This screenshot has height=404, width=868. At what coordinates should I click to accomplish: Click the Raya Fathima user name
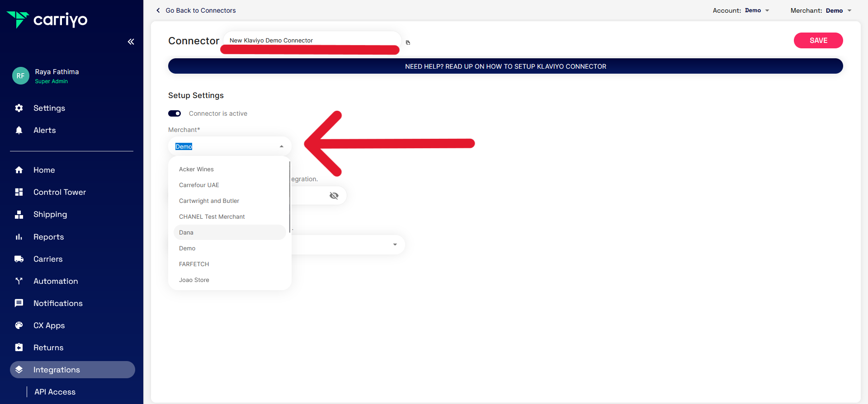pyautogui.click(x=57, y=72)
